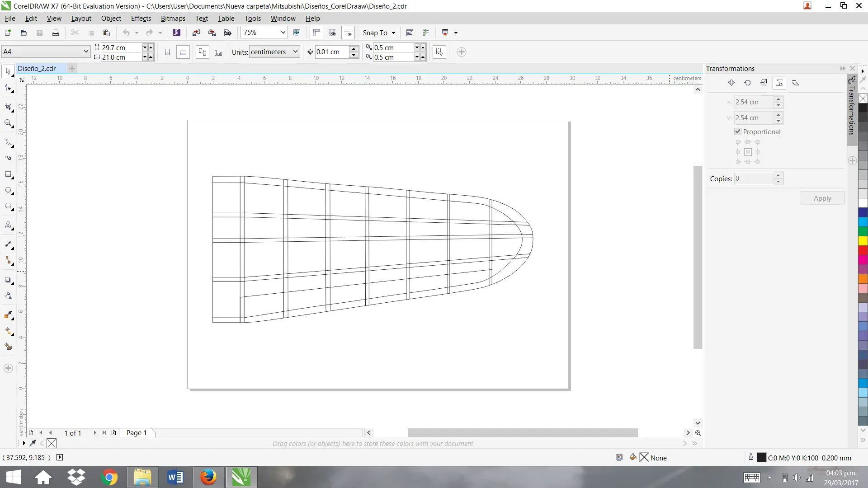This screenshot has height=488, width=868.
Task: Select the center anchor point checkbox
Action: pyautogui.click(x=748, y=152)
